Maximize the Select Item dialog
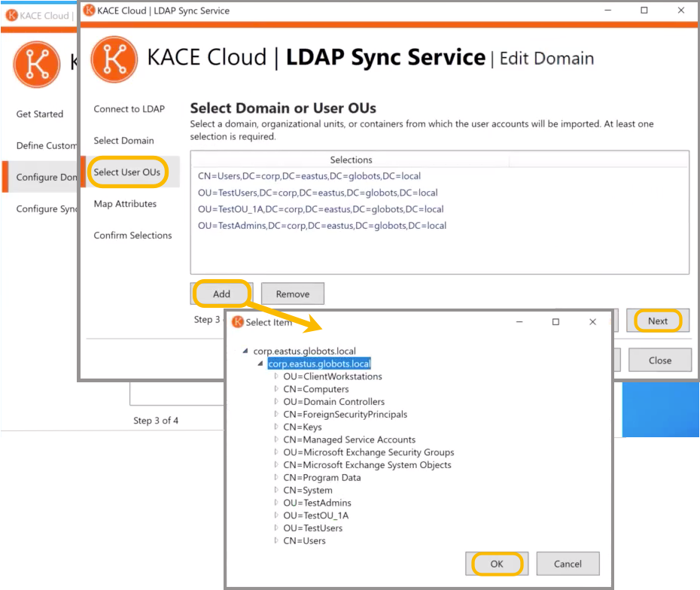Image resolution: width=700 pixels, height=590 pixels. click(555, 322)
